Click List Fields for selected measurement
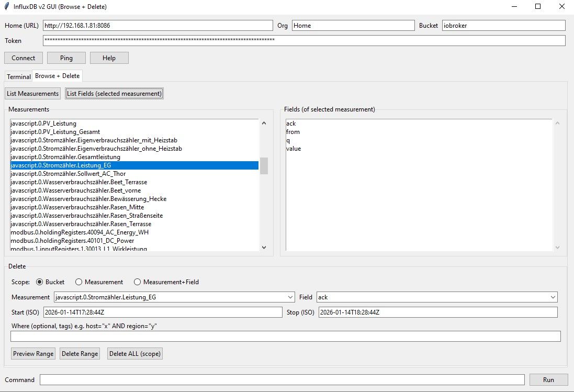 114,93
